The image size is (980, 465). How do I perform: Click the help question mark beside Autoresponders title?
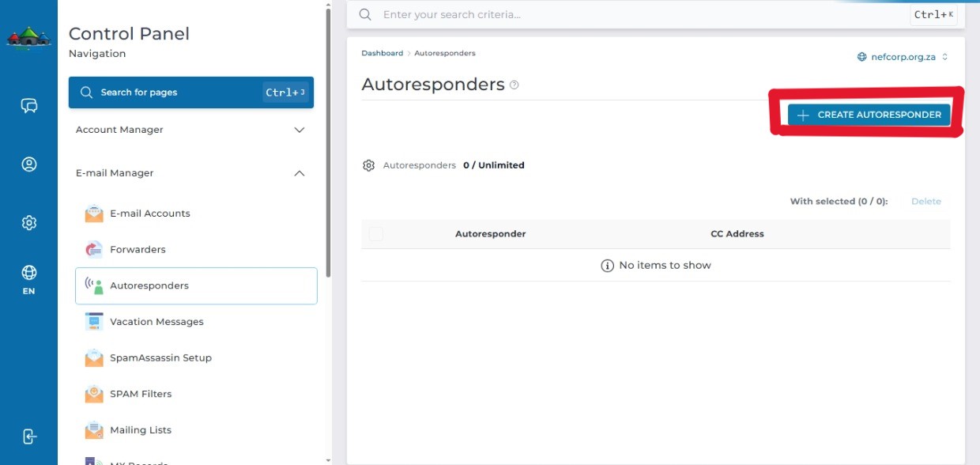[x=514, y=85]
